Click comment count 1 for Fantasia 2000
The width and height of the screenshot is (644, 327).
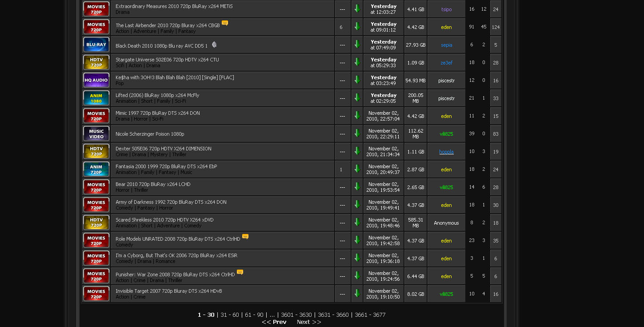(341, 170)
